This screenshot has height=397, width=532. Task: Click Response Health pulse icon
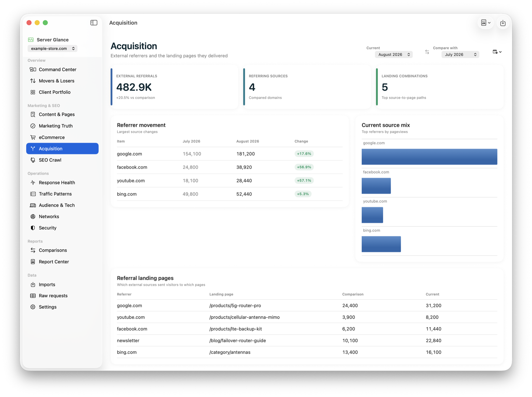33,183
